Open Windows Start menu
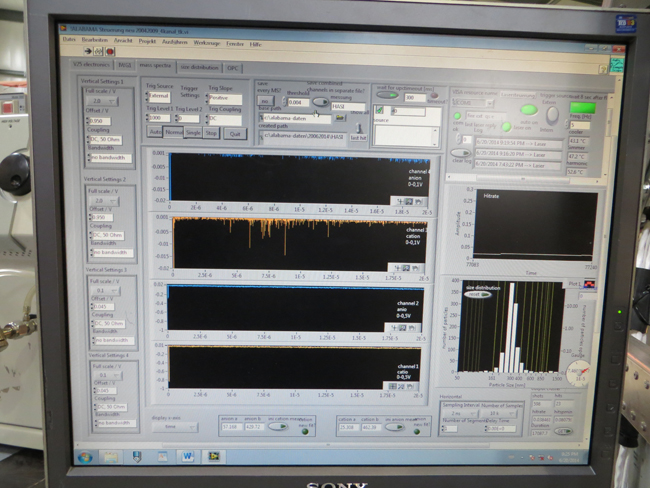Image resolution: width=650 pixels, height=488 pixels. click(x=85, y=457)
